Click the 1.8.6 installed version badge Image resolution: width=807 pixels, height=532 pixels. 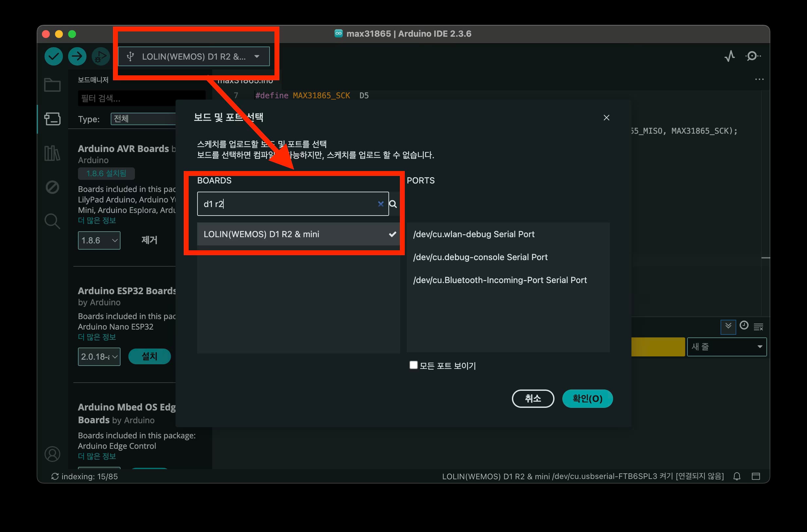(x=106, y=173)
